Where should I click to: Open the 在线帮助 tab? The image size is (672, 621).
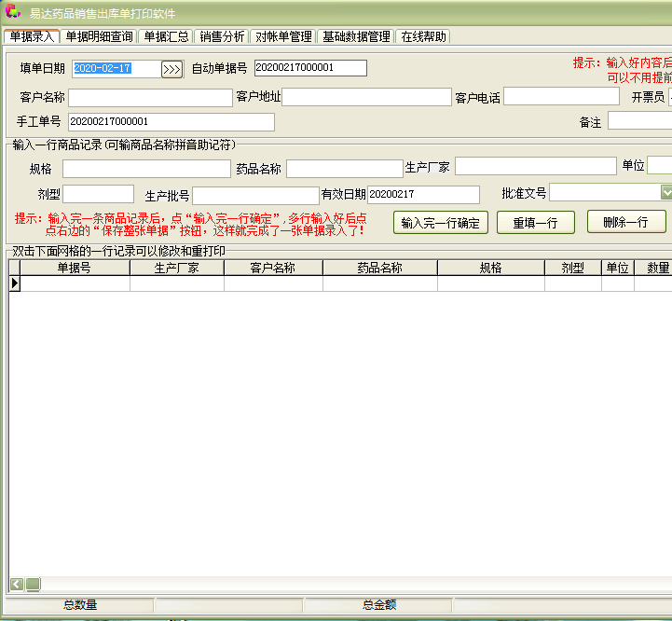(424, 36)
